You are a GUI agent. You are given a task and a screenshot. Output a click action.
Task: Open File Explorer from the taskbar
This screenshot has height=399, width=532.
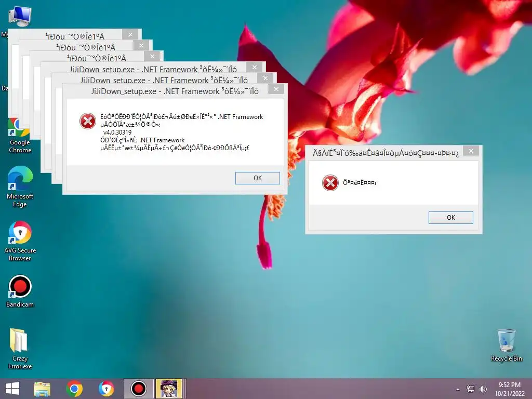coord(42,389)
